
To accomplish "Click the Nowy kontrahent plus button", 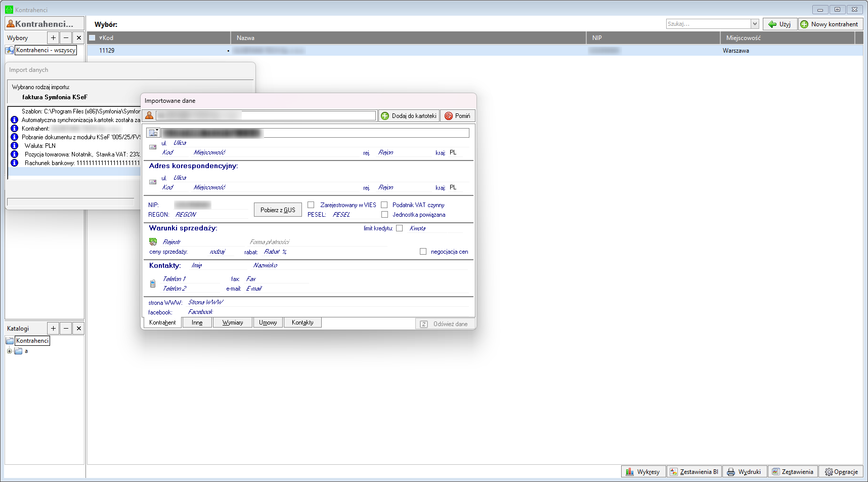I will tap(830, 24).
